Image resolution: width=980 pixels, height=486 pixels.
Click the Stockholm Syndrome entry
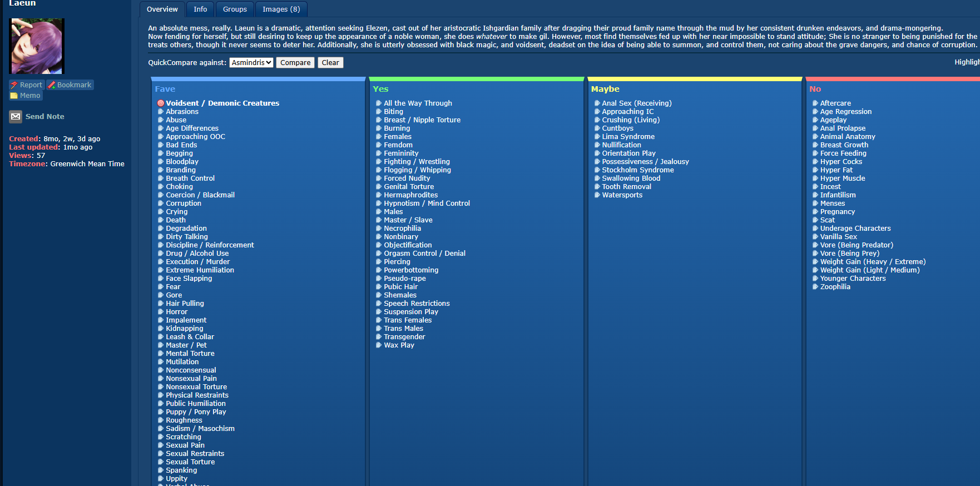[x=638, y=170]
